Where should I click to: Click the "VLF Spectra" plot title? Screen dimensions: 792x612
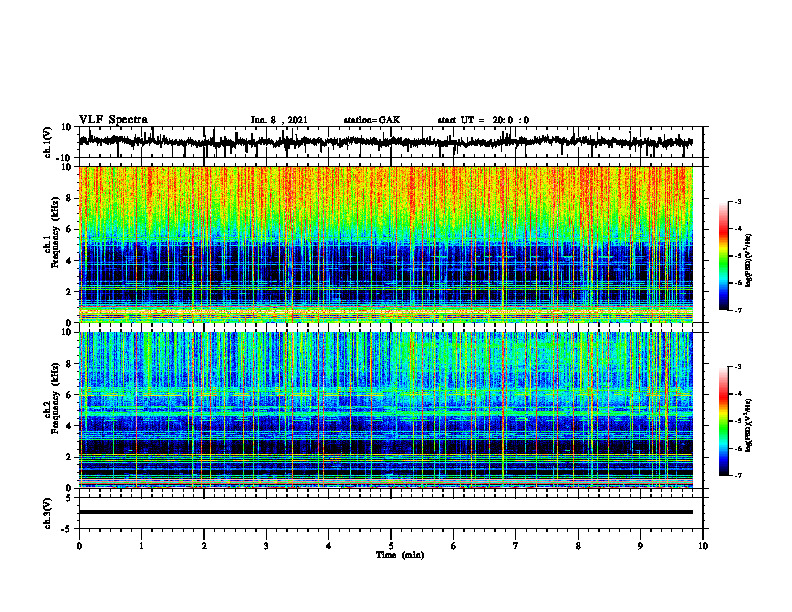point(113,120)
